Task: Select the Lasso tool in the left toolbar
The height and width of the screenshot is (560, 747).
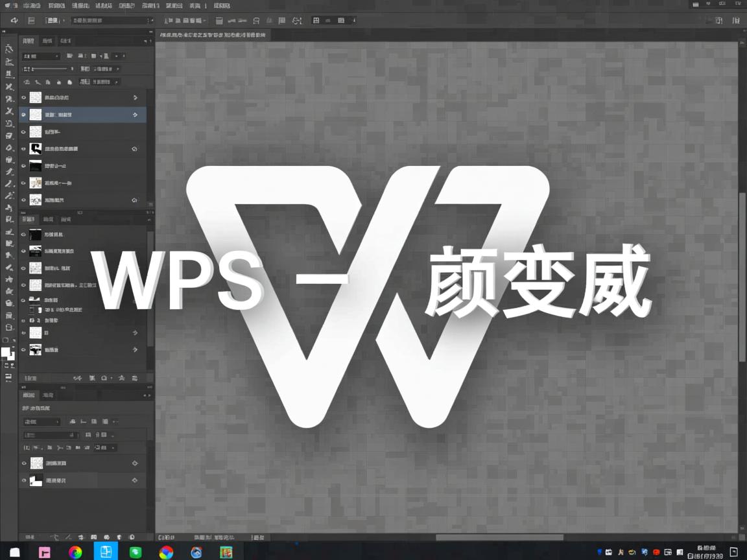Action: tap(9, 86)
